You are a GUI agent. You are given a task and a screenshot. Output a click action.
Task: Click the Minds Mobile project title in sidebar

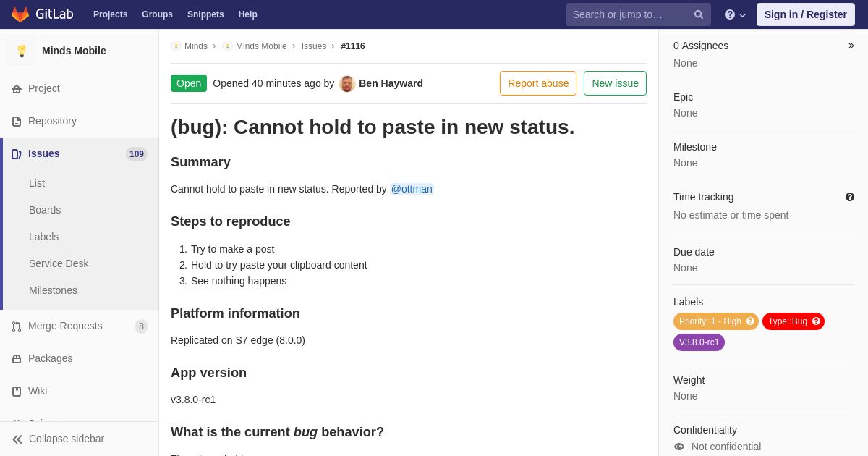click(74, 51)
